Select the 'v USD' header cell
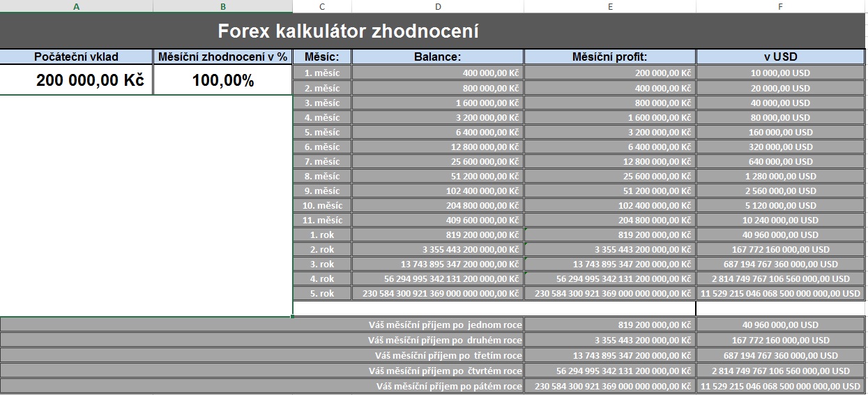Image resolution: width=868 pixels, height=395 pixels. (x=781, y=57)
